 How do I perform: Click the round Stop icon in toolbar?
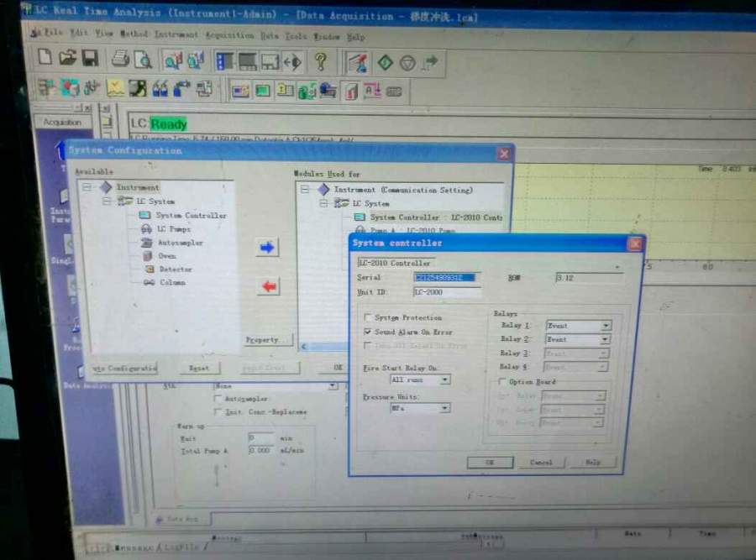tap(408, 63)
